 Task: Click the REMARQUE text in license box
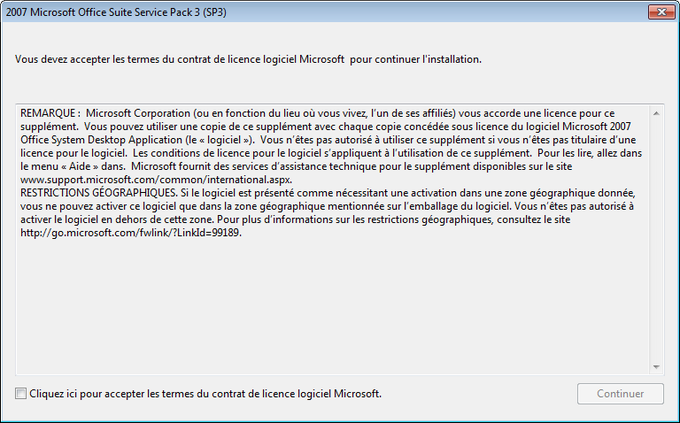50,113
